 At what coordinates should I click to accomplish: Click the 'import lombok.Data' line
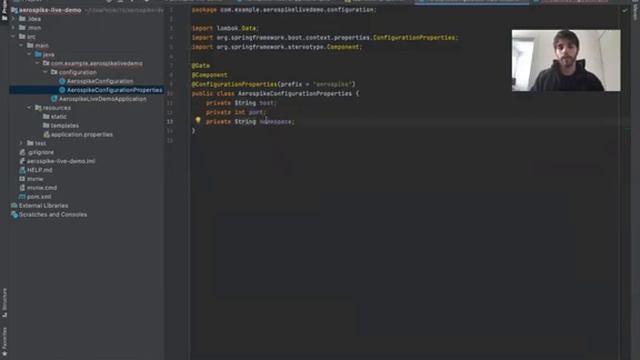click(x=225, y=28)
